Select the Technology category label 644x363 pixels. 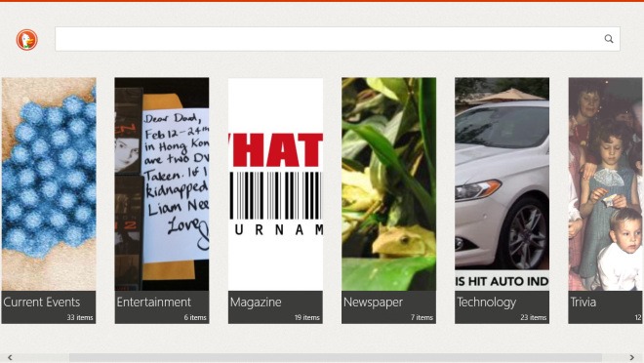pos(487,302)
